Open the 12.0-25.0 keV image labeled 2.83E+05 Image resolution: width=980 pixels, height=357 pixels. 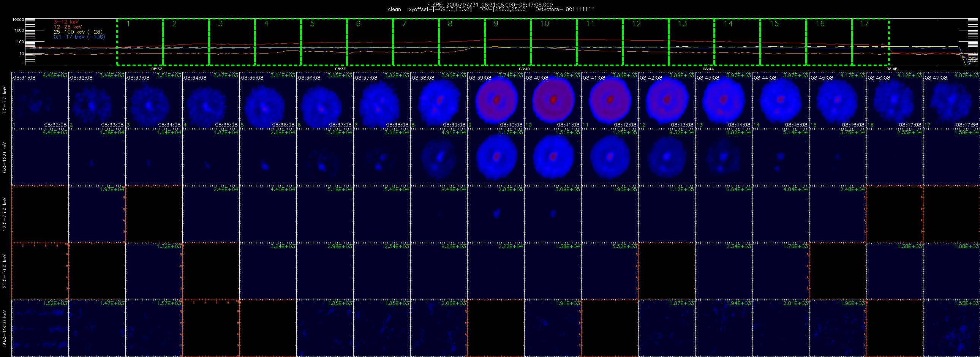pos(496,214)
